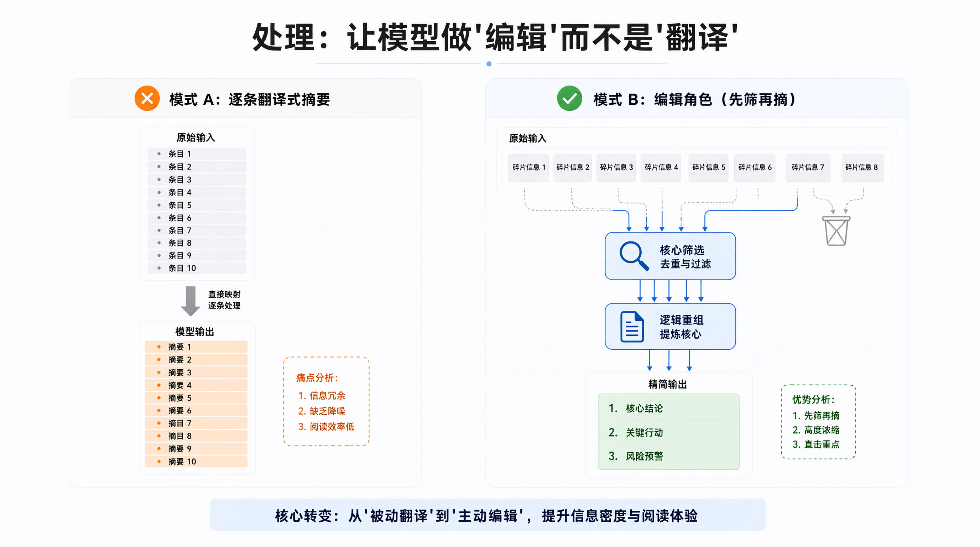Select the 碎片信息 8 card
This screenshot has height=547, width=980.
(862, 168)
